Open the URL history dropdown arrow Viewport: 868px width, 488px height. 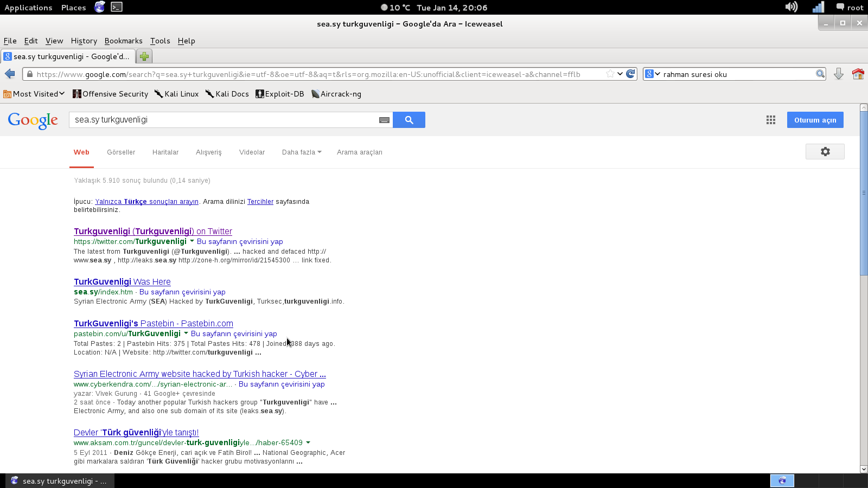pos(620,74)
